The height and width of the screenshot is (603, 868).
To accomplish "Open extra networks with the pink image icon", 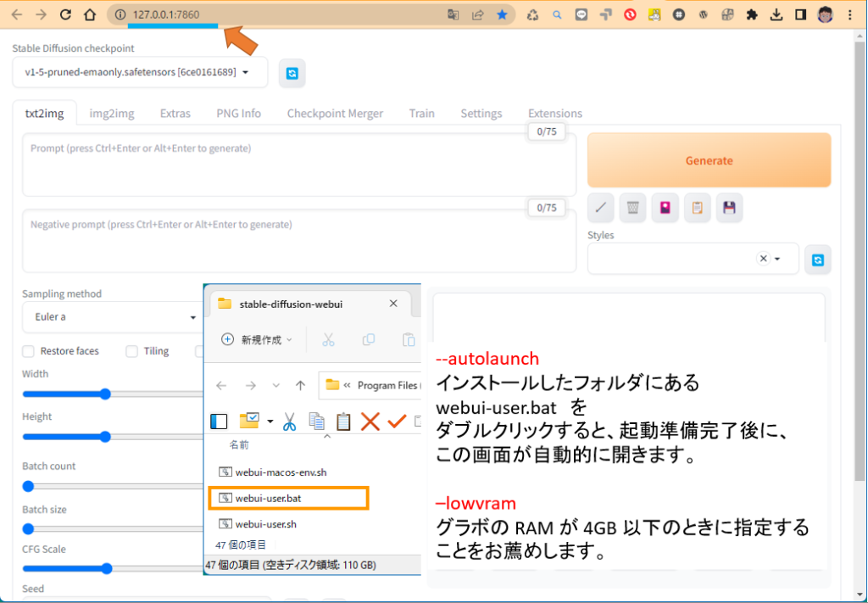I will 665,208.
